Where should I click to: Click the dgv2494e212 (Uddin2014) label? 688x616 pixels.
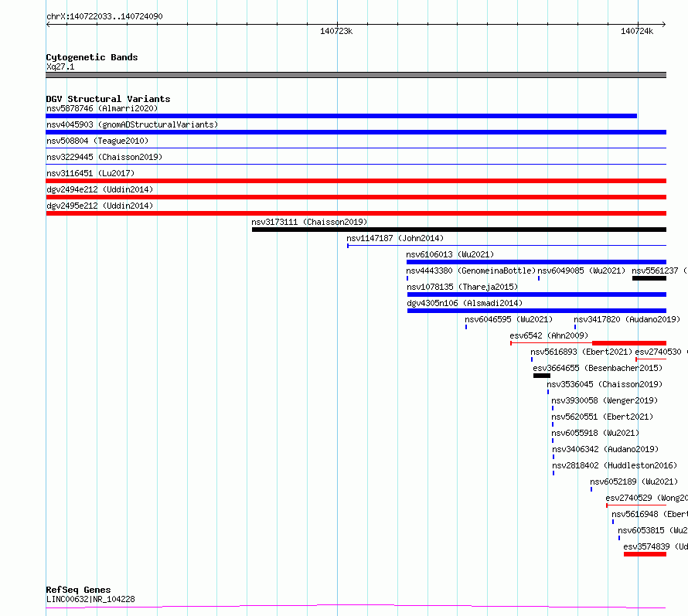coord(100,189)
